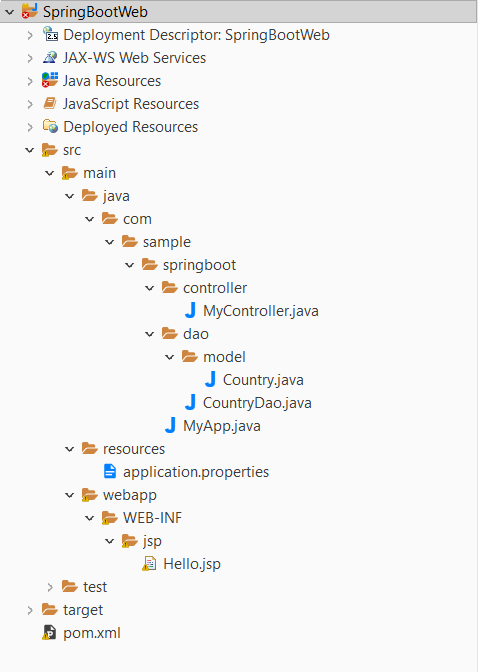Collapse the webapp folder
The width and height of the screenshot is (478, 672).
click(69, 495)
